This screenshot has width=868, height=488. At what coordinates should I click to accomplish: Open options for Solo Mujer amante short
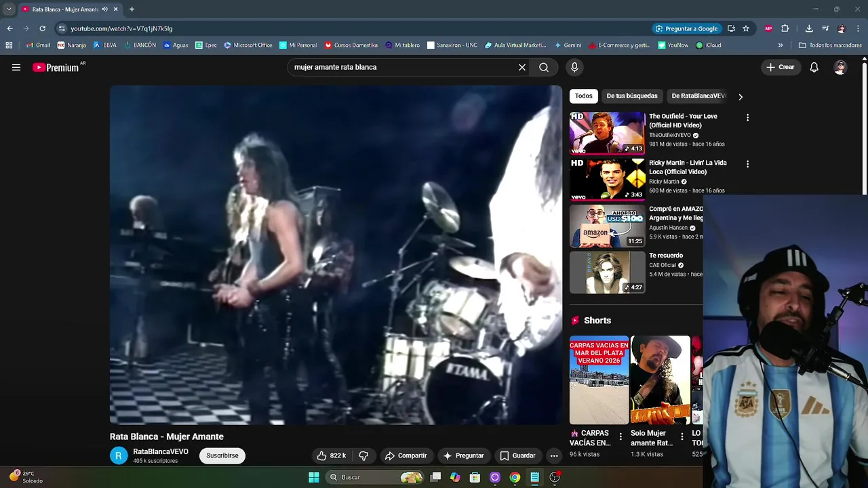click(682, 436)
